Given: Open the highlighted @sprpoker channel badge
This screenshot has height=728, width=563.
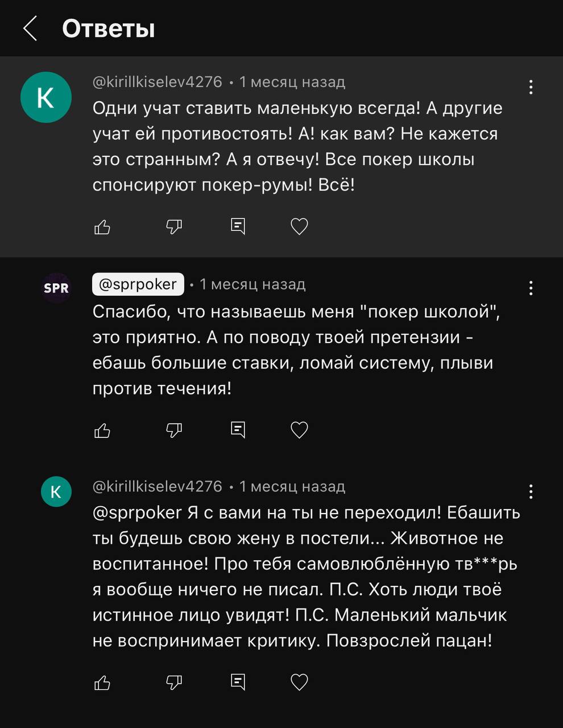Looking at the screenshot, I should [x=138, y=284].
